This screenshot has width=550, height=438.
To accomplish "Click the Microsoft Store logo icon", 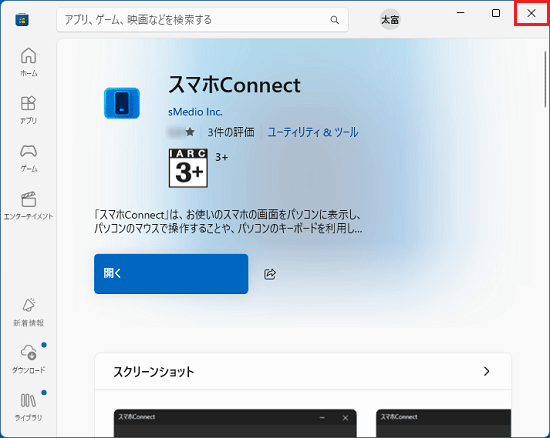I will pyautogui.click(x=22, y=20).
